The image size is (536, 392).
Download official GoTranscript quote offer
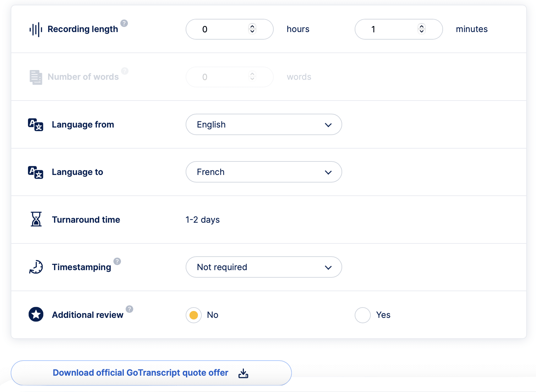point(140,373)
